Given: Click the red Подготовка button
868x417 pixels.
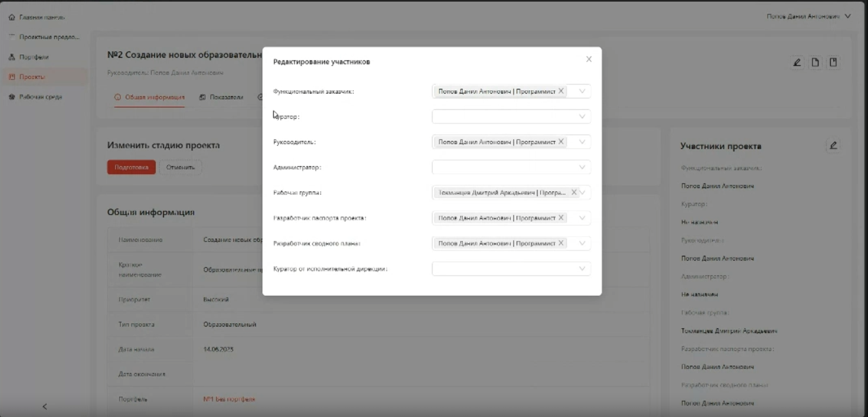Looking at the screenshot, I should [131, 167].
